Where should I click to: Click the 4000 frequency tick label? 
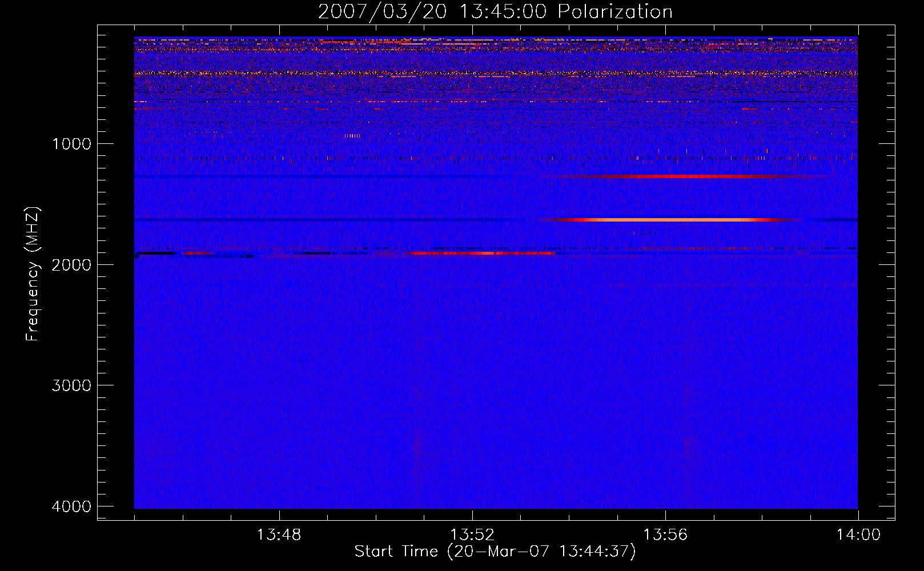[71, 506]
